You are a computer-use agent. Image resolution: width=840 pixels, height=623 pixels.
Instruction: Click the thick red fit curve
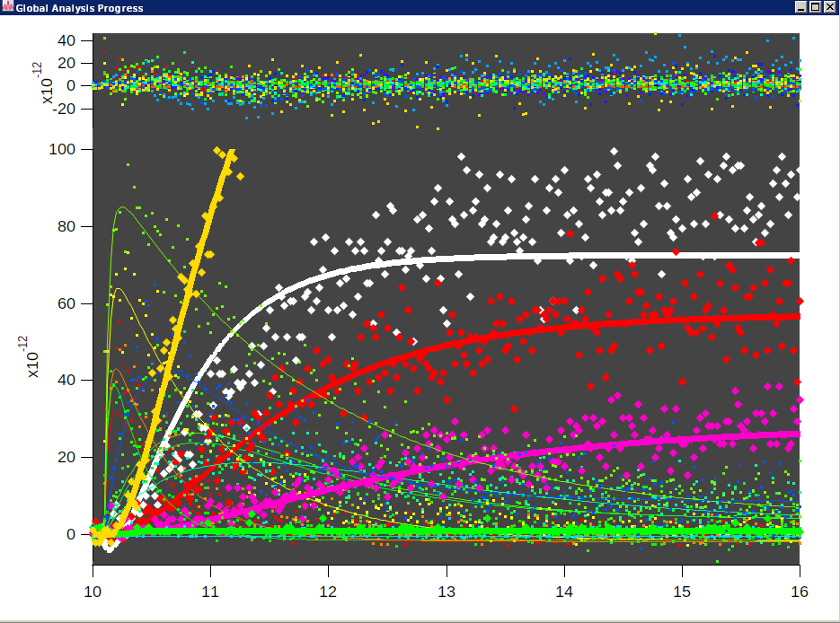tap(589, 323)
